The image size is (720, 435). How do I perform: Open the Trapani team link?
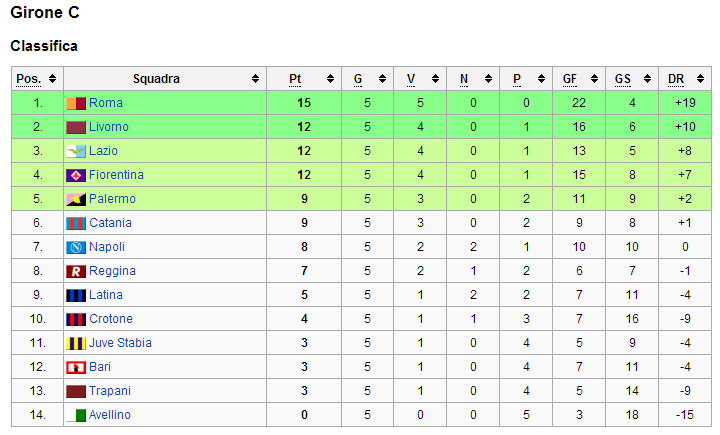(x=109, y=391)
